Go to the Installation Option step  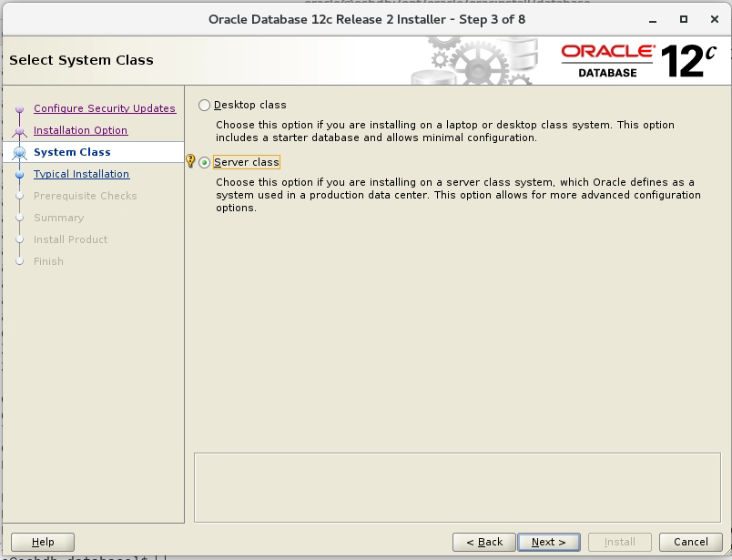80,130
